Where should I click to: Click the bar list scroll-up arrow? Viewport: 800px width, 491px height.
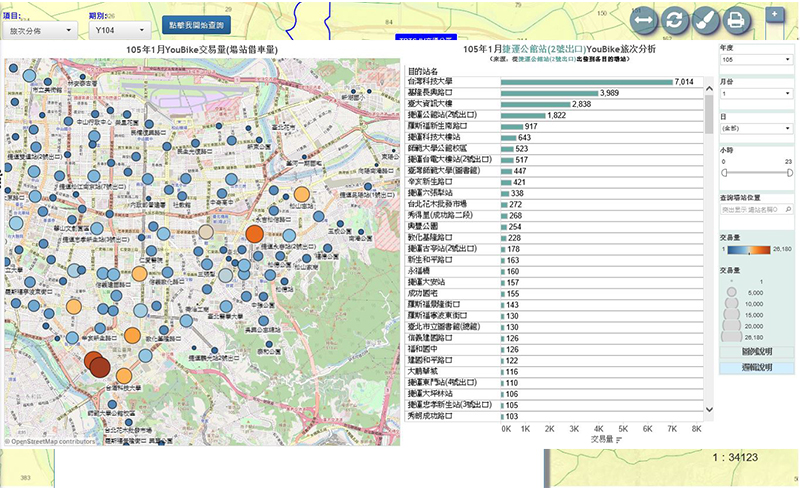(x=709, y=89)
